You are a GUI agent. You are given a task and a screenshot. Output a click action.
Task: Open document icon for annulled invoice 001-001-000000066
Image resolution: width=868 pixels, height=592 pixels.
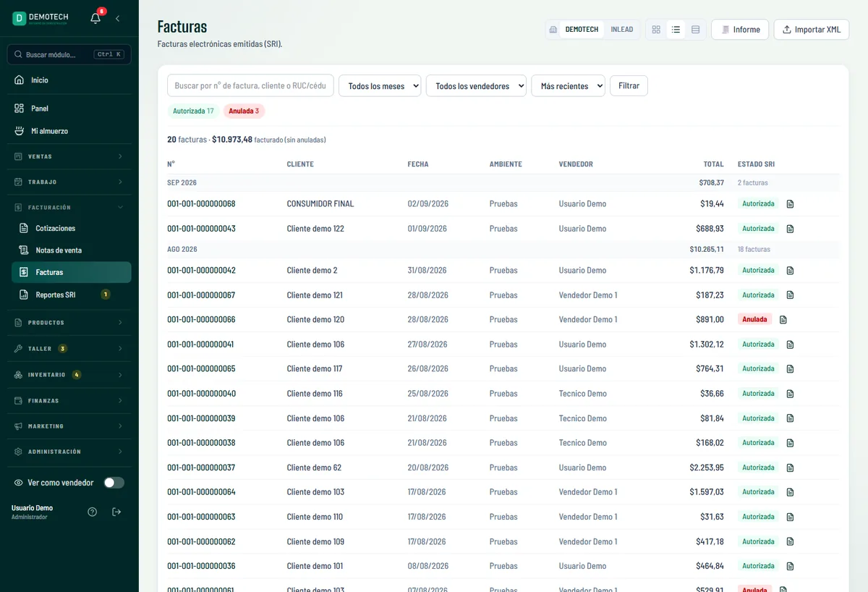click(783, 320)
